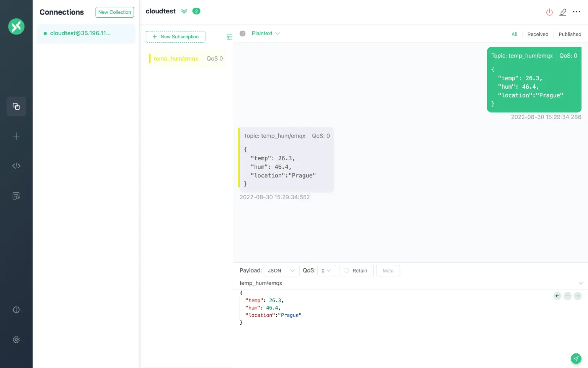Open the QoS level dropdown
This screenshot has height=368, width=588.
point(327,271)
